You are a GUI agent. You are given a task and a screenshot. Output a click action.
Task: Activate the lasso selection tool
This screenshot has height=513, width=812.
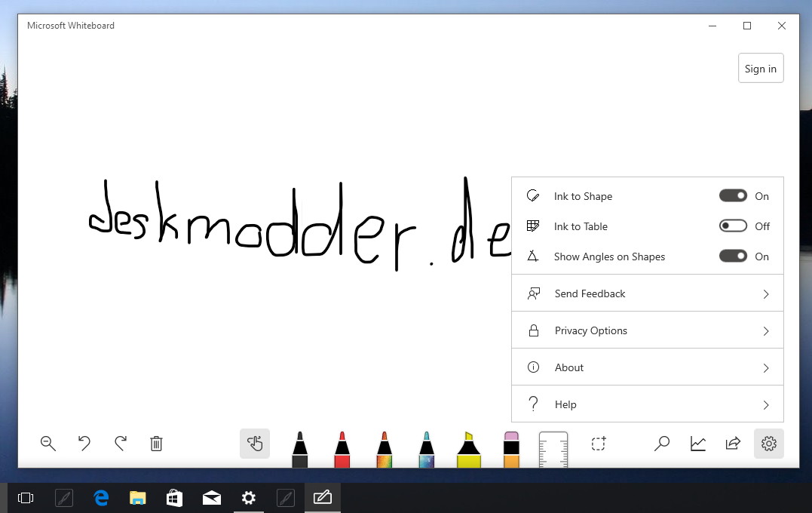pyautogui.click(x=599, y=444)
